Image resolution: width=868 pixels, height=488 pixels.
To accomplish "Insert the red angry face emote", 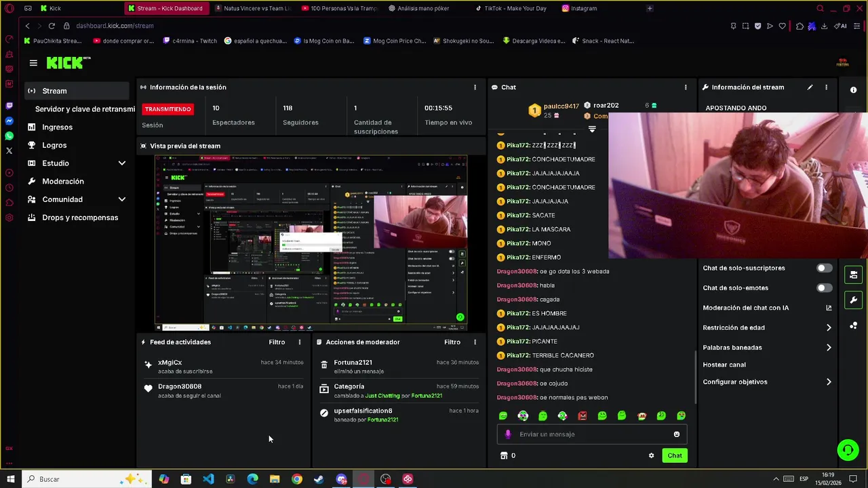I will pyautogui.click(x=582, y=415).
